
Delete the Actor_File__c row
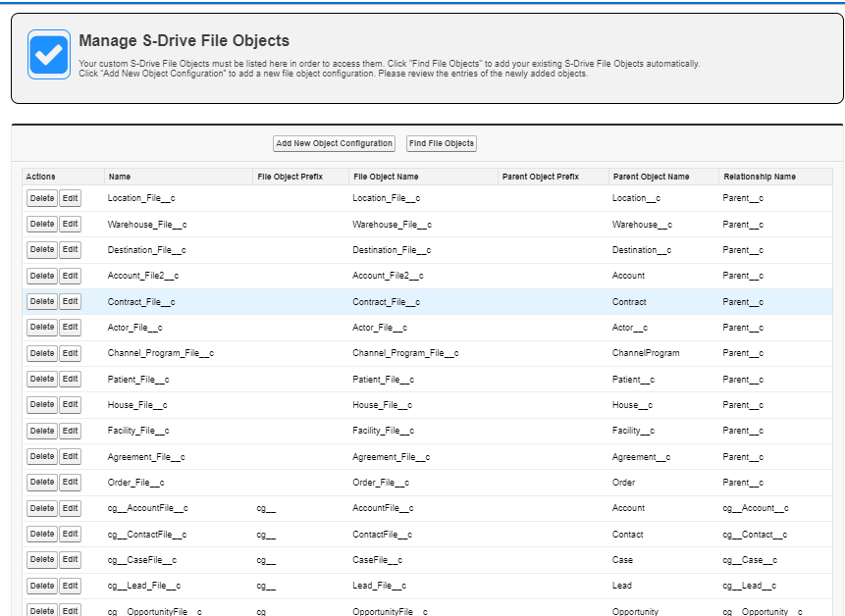(42, 328)
